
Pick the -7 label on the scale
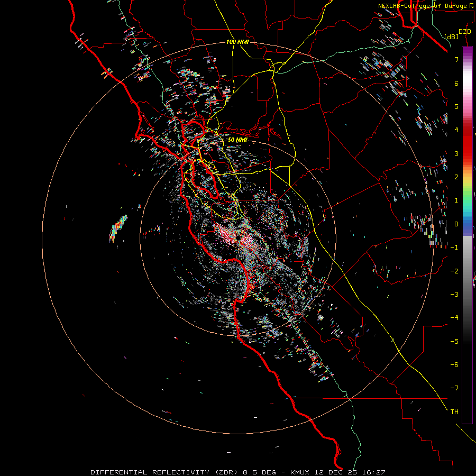pyautogui.click(x=455, y=388)
